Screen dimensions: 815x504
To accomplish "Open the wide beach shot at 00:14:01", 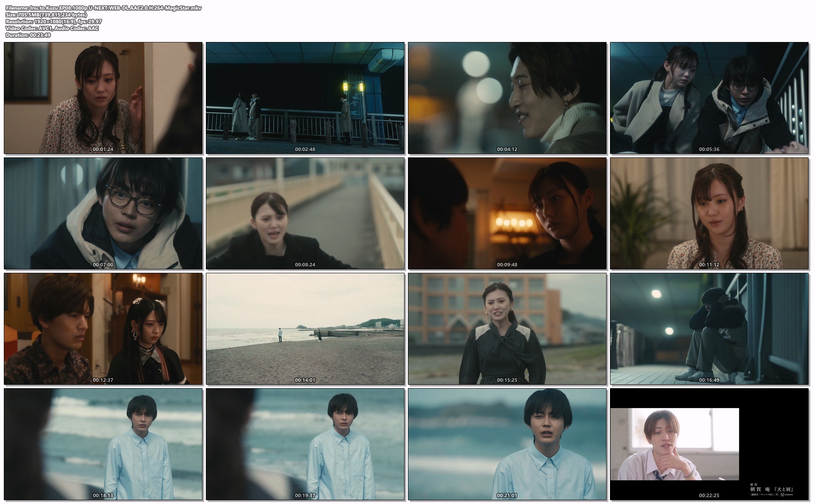I will 305,329.
